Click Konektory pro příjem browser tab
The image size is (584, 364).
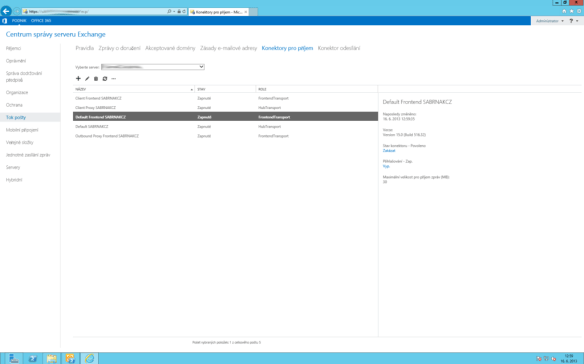point(218,12)
